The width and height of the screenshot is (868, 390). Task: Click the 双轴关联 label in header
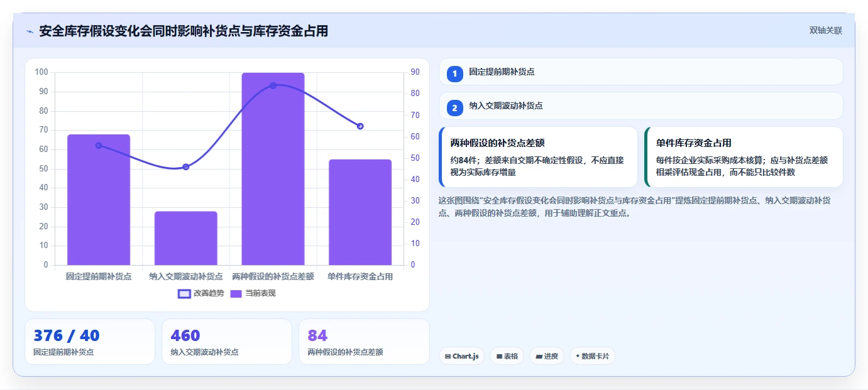[825, 31]
